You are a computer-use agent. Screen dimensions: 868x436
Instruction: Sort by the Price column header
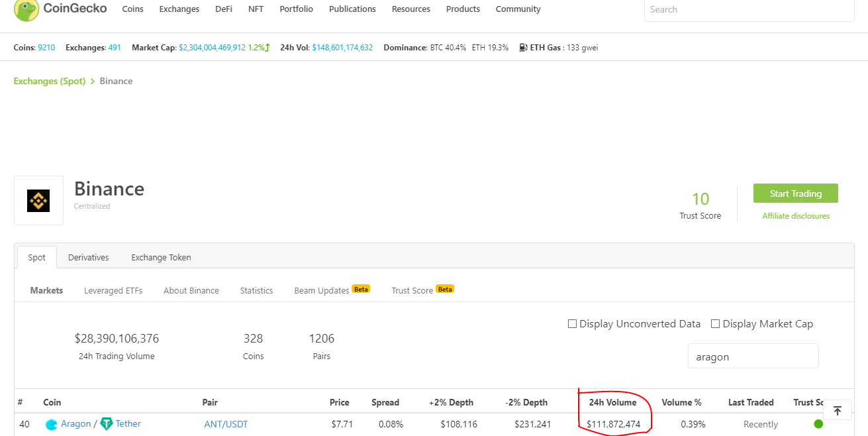point(339,402)
